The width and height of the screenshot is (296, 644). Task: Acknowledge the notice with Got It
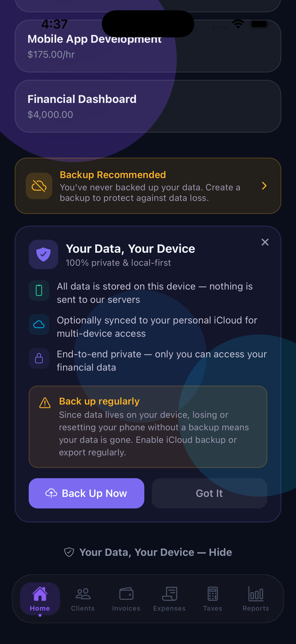point(209,493)
